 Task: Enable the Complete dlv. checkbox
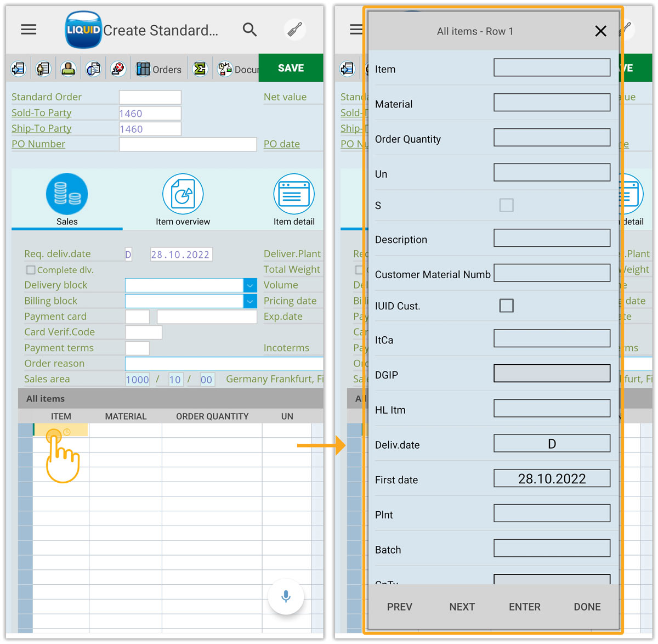31,270
